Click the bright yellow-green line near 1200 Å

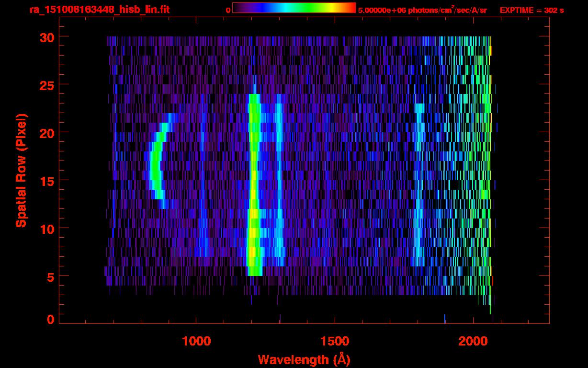[254, 184]
